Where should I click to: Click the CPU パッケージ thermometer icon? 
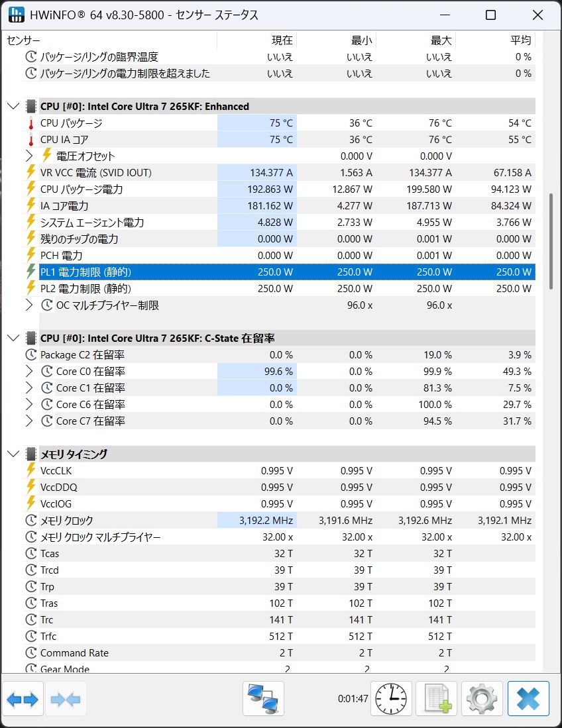tap(30, 123)
